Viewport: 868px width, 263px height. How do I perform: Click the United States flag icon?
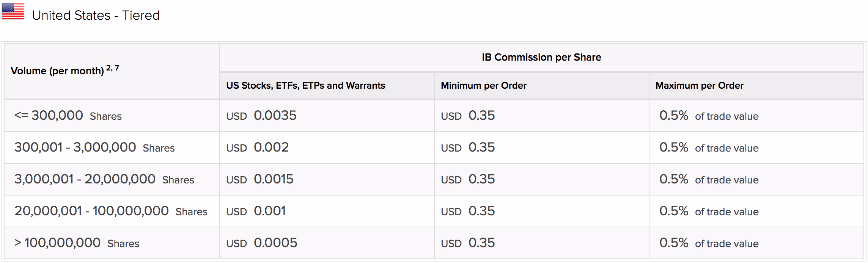point(13,11)
